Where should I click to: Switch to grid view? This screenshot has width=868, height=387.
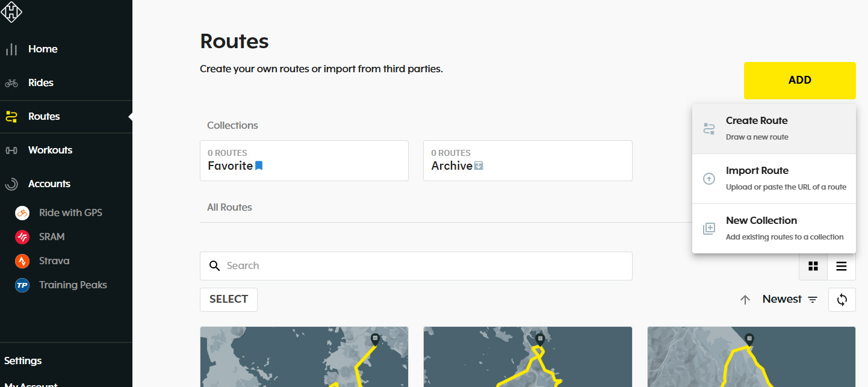click(x=813, y=266)
